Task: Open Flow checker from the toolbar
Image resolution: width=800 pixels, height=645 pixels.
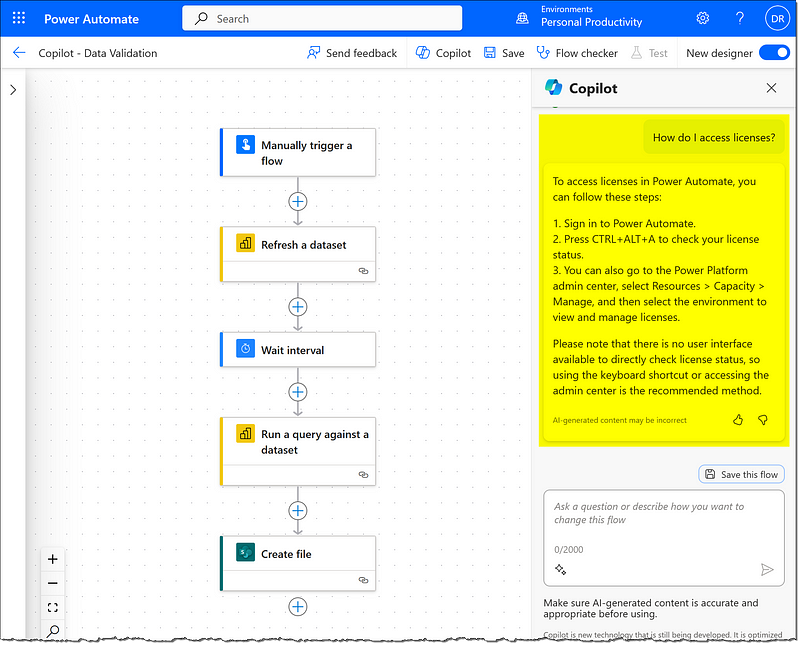Action: (x=577, y=53)
